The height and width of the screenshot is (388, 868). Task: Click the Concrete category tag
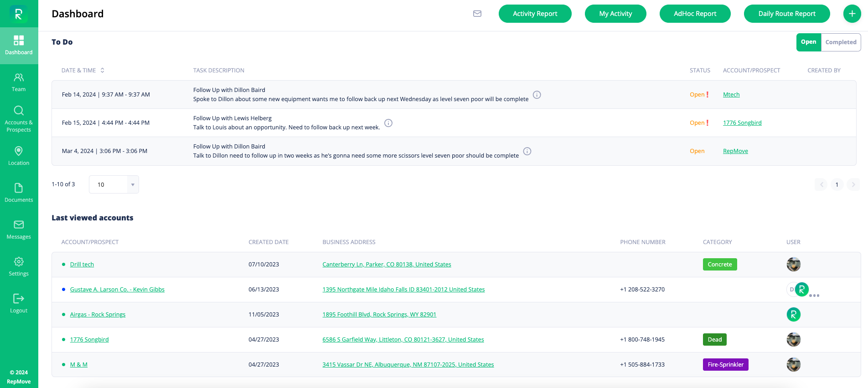pyautogui.click(x=720, y=265)
